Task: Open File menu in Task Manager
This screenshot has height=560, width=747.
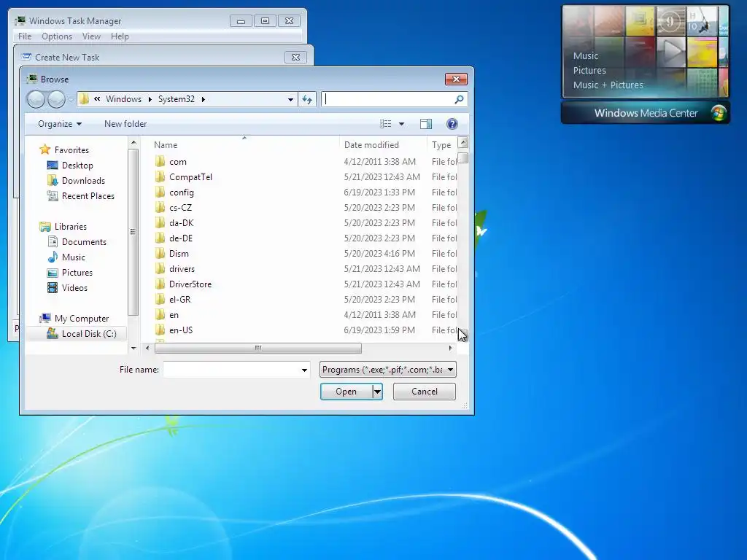Action: coord(25,36)
